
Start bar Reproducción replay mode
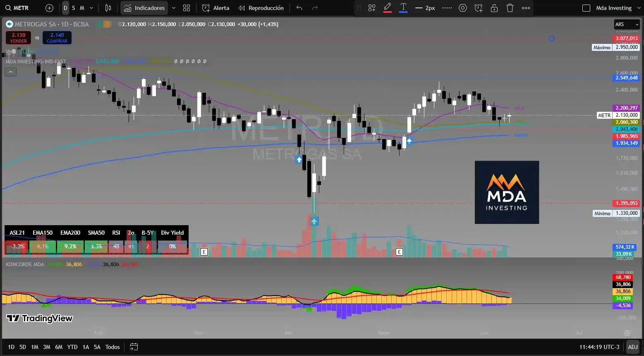(x=261, y=8)
